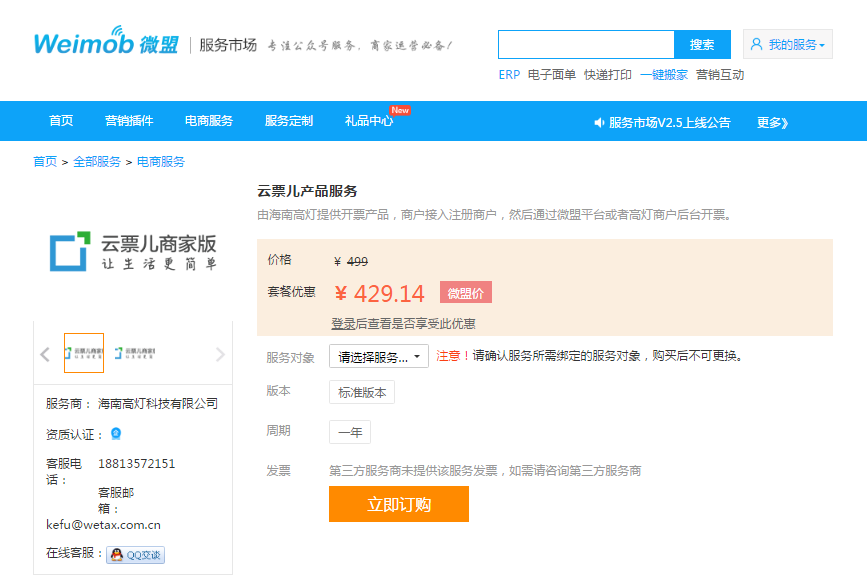Click the 资质认证 certification badge icon
This screenshot has width=867, height=588.
click(x=116, y=434)
